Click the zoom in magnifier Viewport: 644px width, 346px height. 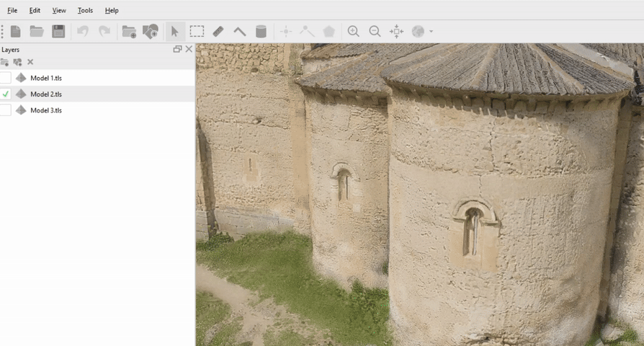click(353, 31)
